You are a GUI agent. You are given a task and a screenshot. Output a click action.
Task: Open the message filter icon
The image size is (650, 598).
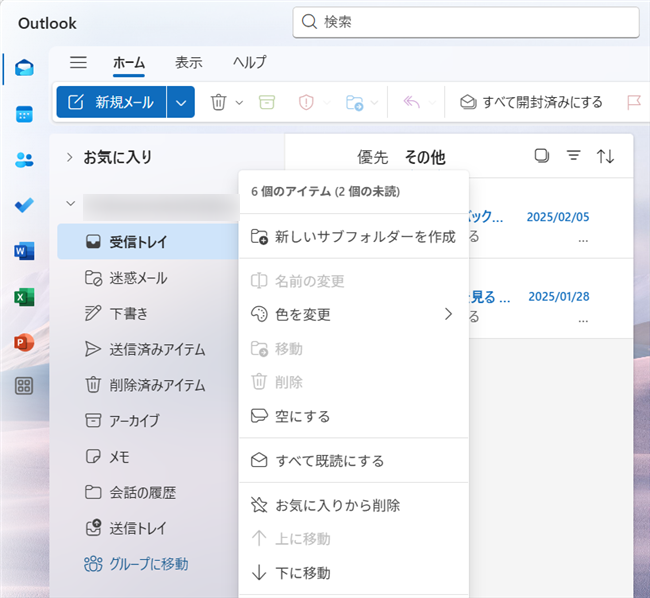[573, 156]
